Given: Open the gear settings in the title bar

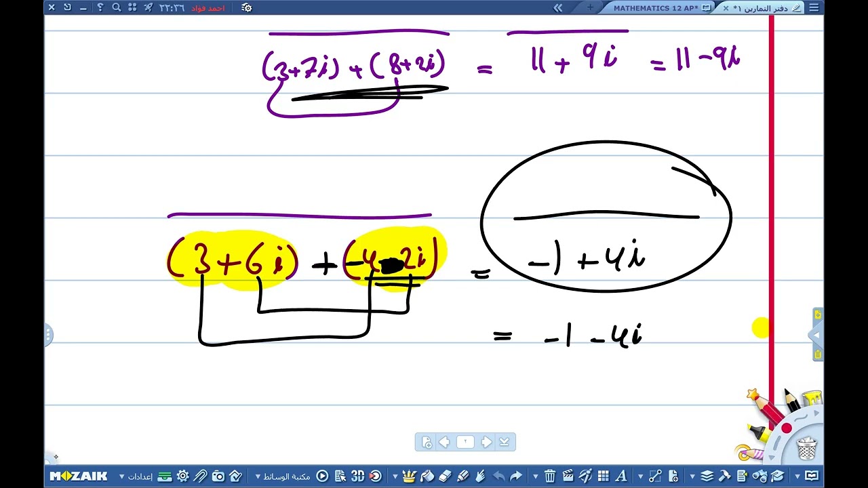Looking at the screenshot, I should pyautogui.click(x=247, y=7).
